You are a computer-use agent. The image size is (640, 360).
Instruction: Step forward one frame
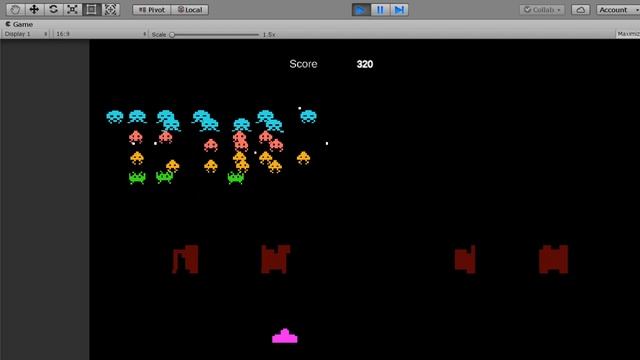pos(399,10)
